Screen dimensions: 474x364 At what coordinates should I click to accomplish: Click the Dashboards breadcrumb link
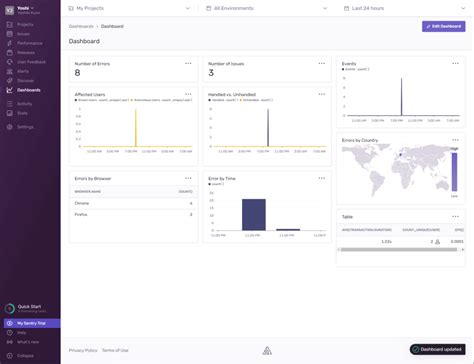coord(81,26)
